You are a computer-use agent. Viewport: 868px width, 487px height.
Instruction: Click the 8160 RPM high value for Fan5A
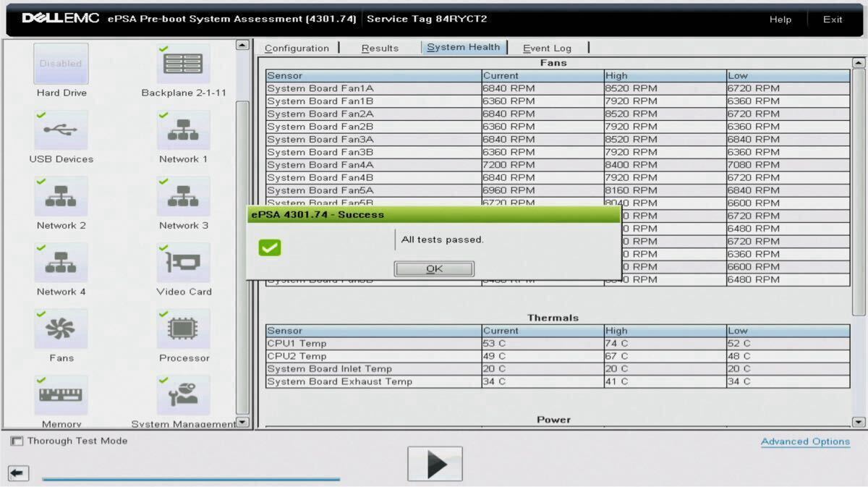tap(631, 190)
